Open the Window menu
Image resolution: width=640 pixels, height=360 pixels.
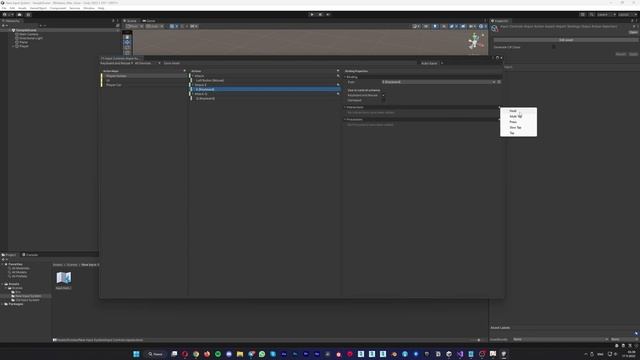tap(89, 8)
